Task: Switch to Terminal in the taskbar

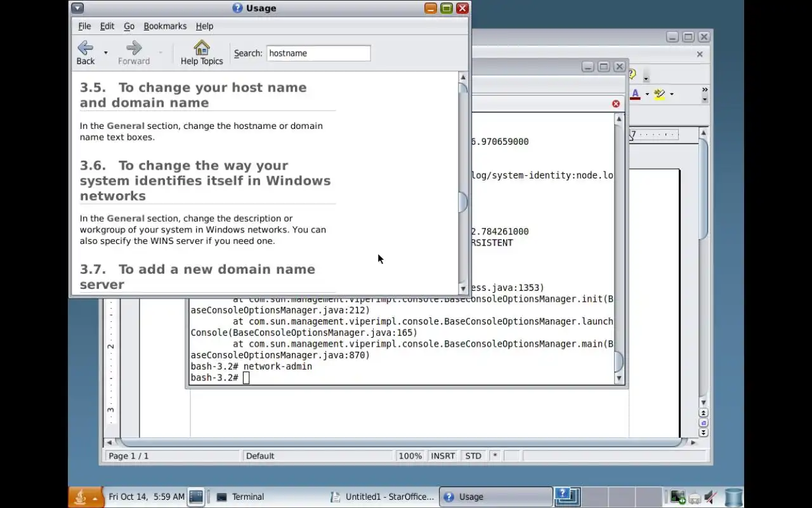Action: 269,497
